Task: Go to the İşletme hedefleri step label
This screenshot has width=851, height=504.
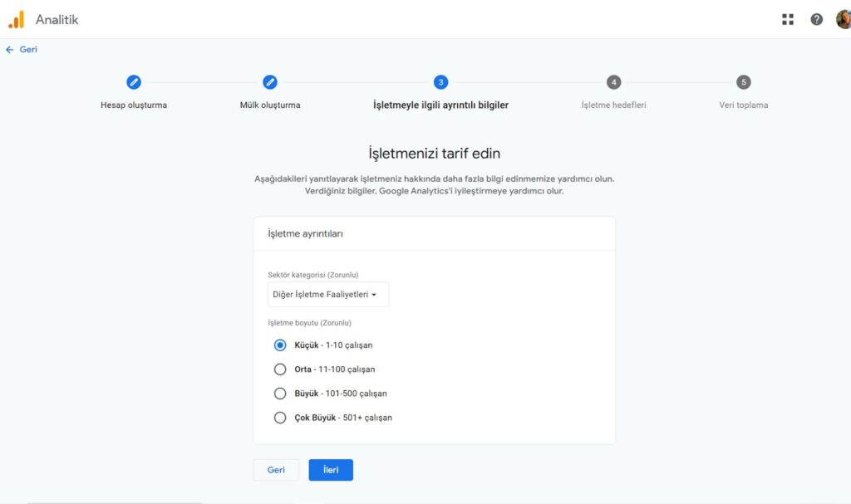Action: pyautogui.click(x=613, y=105)
